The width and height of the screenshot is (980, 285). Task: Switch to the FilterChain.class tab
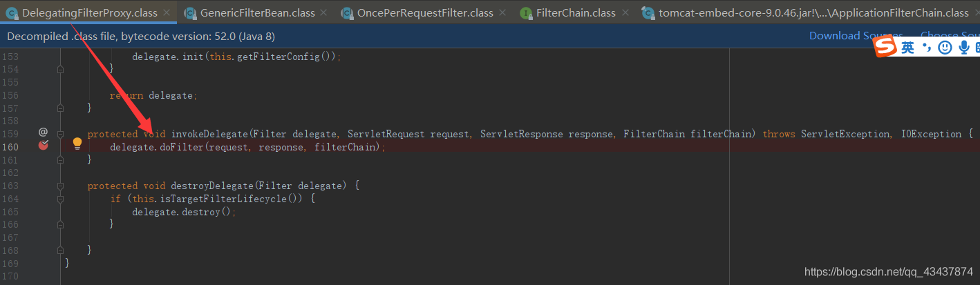[x=576, y=12]
